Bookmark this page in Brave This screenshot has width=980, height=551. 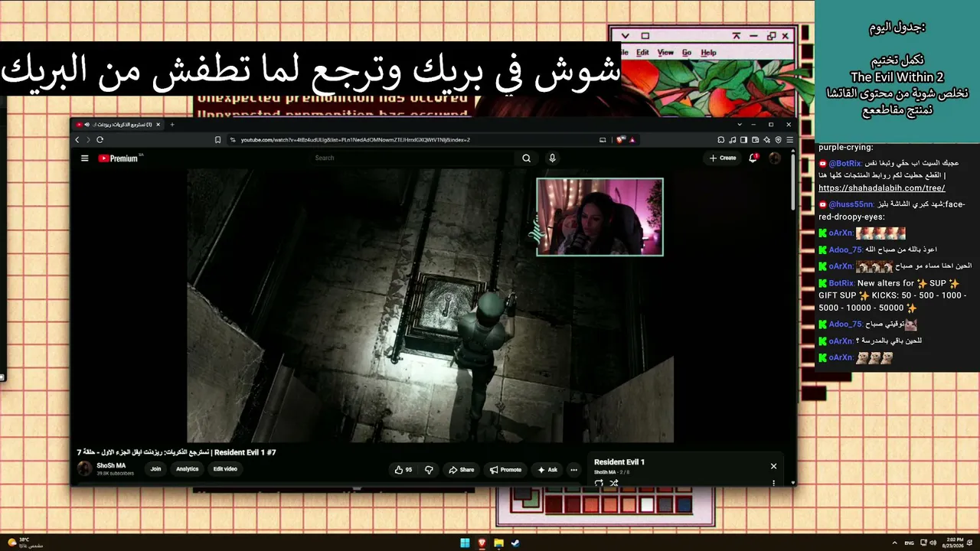point(218,140)
